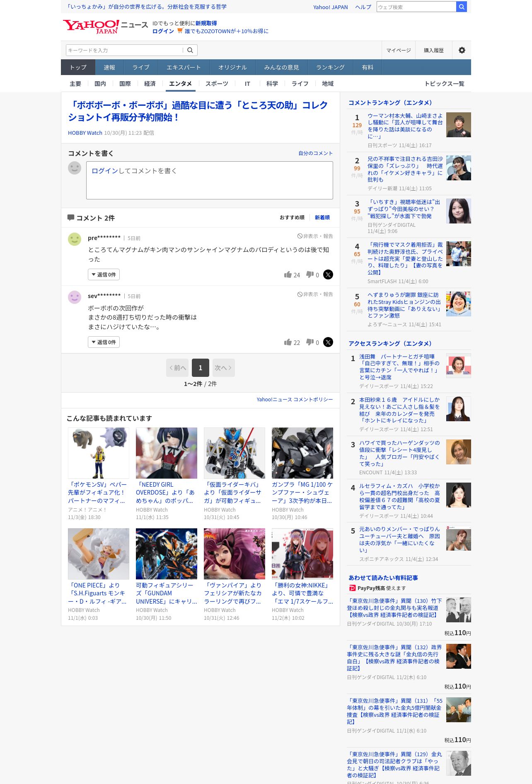Sort comments by 新着順
The height and width of the screenshot is (784, 532).
point(322,218)
